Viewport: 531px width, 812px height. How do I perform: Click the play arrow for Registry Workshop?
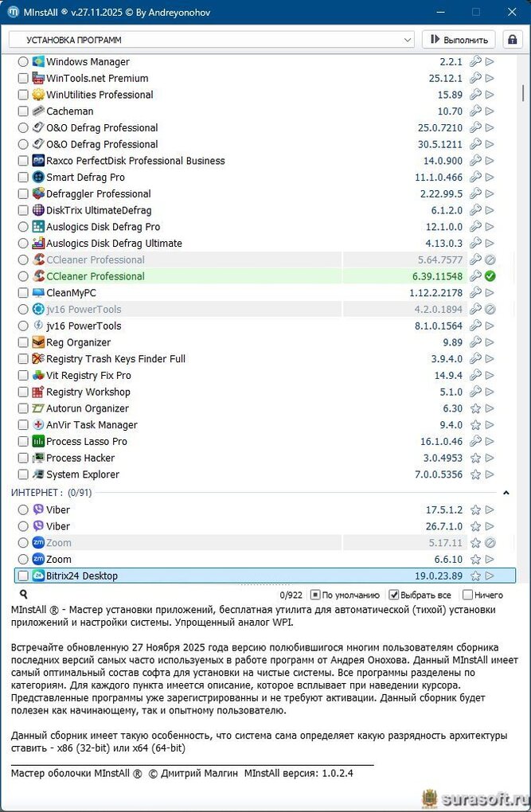click(490, 392)
